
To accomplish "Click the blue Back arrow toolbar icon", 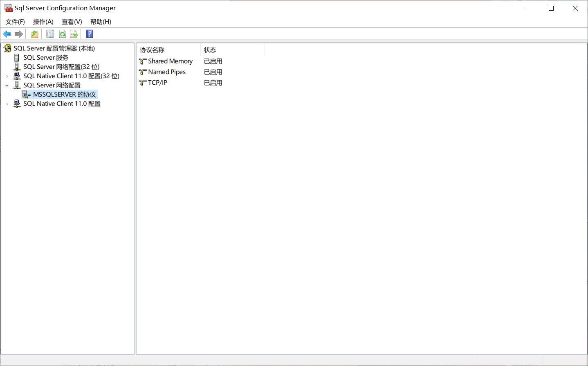I will [x=7, y=34].
